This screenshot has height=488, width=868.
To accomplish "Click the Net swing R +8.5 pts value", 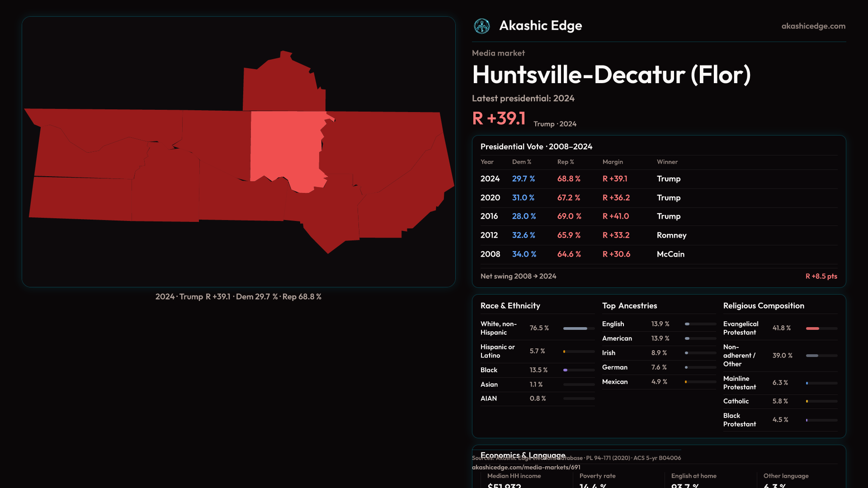I will tap(821, 276).
